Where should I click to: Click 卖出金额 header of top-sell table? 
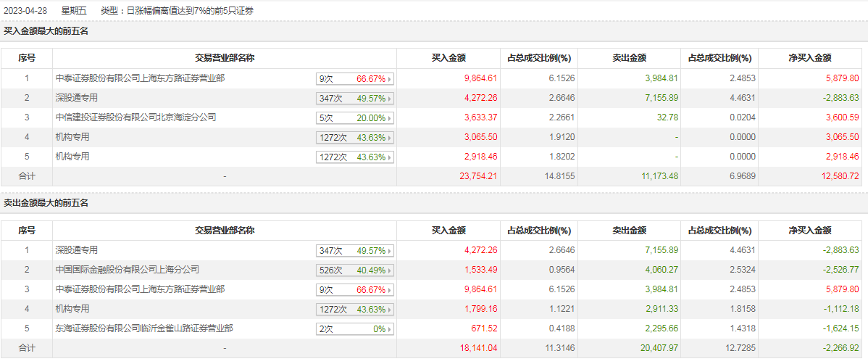click(x=630, y=231)
